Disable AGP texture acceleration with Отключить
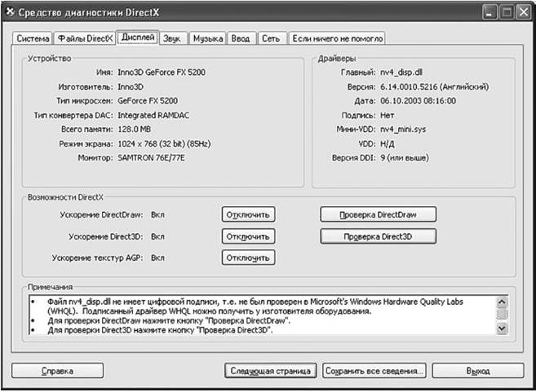This screenshot has height=392, width=536. point(248,258)
